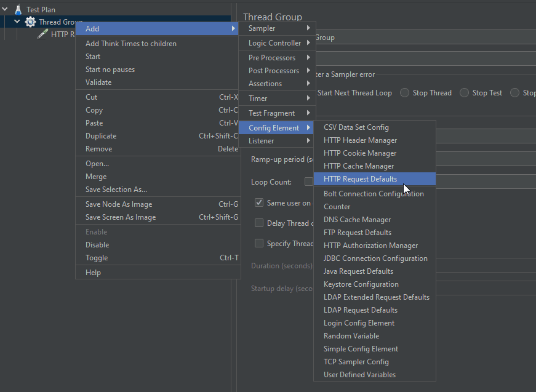Tick the Loop Count checkbox
The width and height of the screenshot is (536, 392).
point(309,182)
